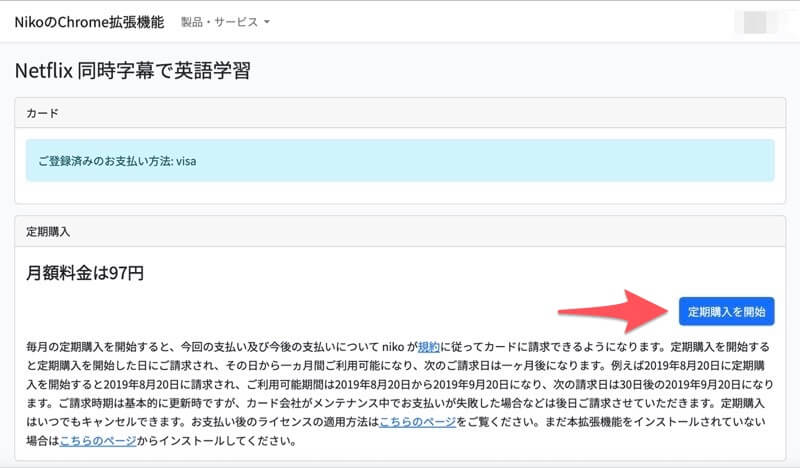Click the Netflix 同時字幕で英語学習 page heading

click(132, 70)
